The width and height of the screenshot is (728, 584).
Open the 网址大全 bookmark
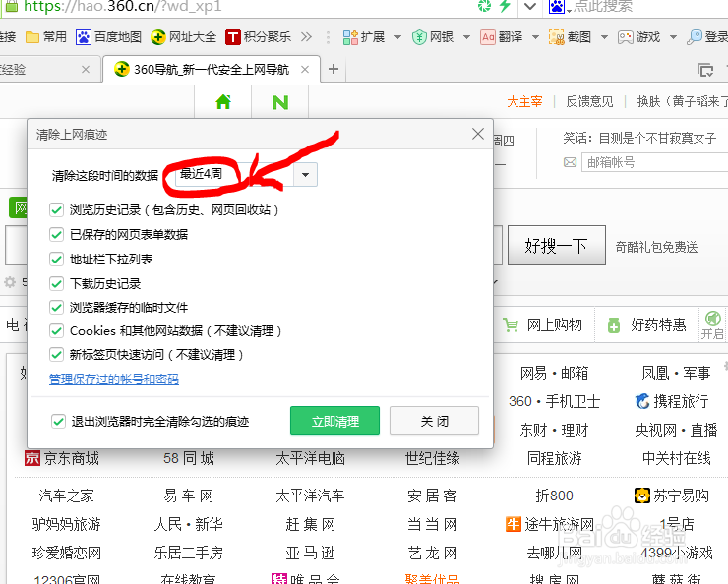183,37
